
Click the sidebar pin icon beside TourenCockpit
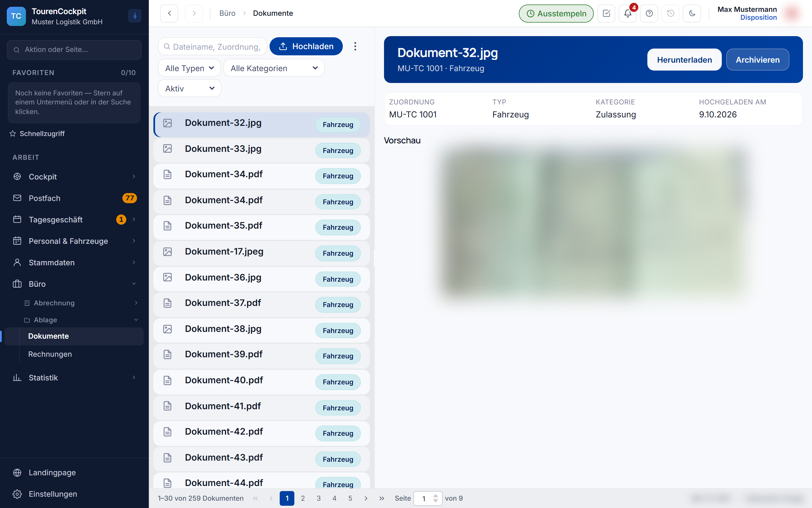[x=134, y=16]
